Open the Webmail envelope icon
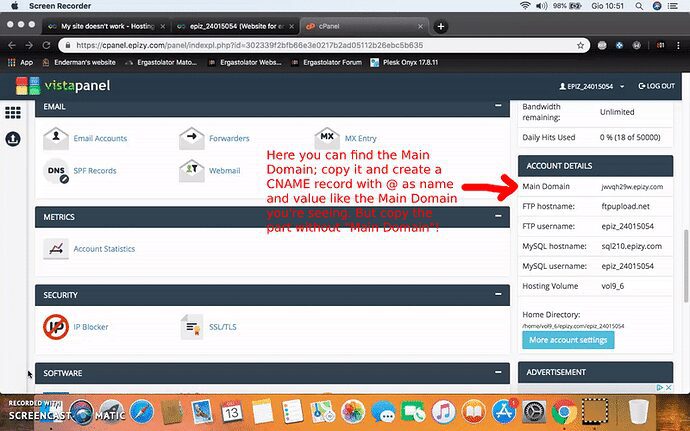The height and width of the screenshot is (431, 690). (x=191, y=171)
